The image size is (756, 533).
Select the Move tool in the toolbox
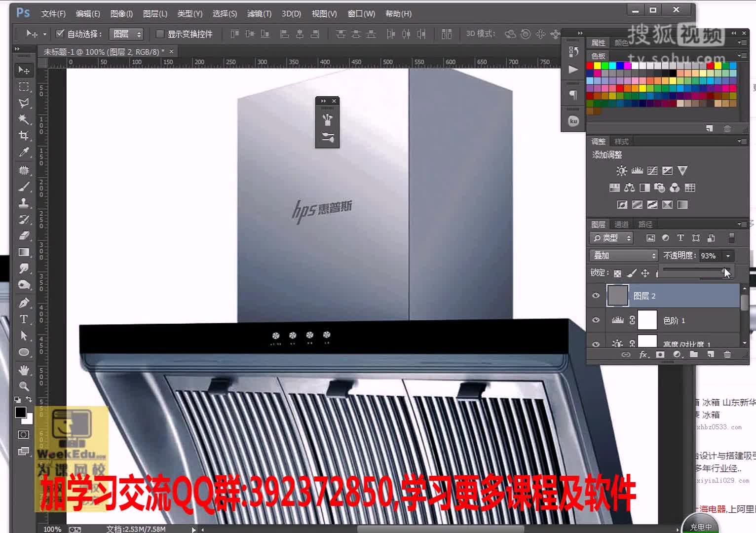point(24,70)
